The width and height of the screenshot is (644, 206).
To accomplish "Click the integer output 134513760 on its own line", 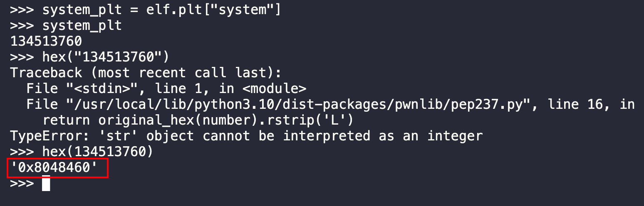I will [46, 41].
